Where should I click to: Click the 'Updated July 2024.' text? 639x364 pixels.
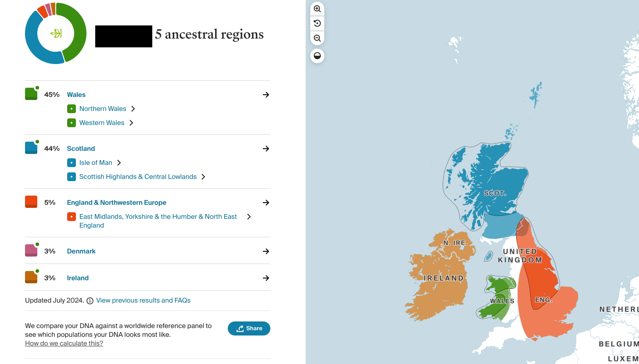point(54,300)
